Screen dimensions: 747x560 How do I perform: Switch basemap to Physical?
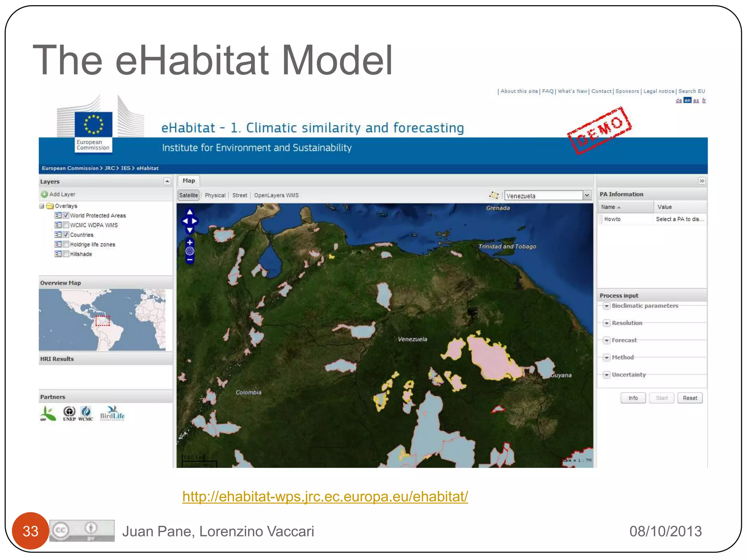tap(215, 195)
